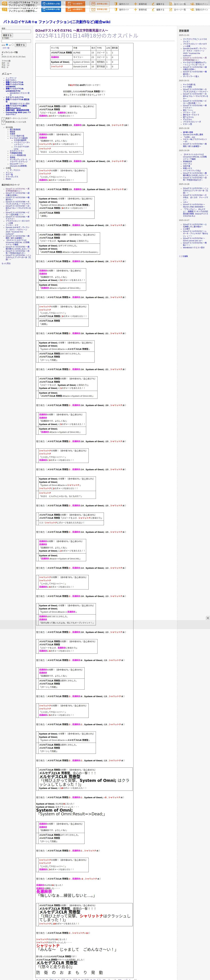Open バトロイ駄弁り板 link
The image size is (210, 980).
[x=17, y=136]
